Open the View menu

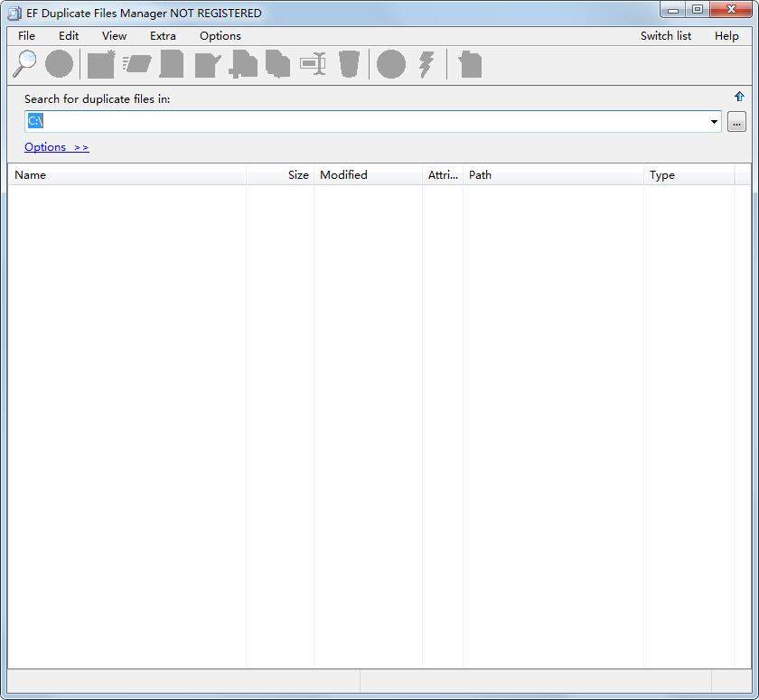(x=114, y=35)
